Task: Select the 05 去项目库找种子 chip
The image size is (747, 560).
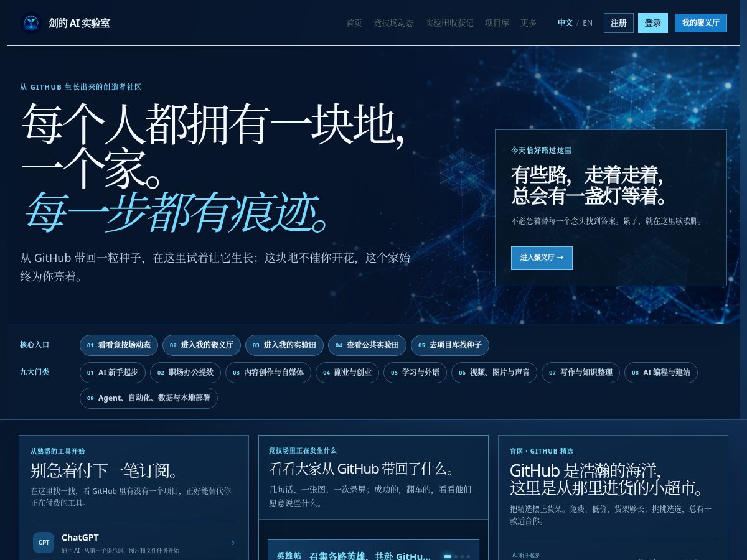Action: [x=450, y=345]
